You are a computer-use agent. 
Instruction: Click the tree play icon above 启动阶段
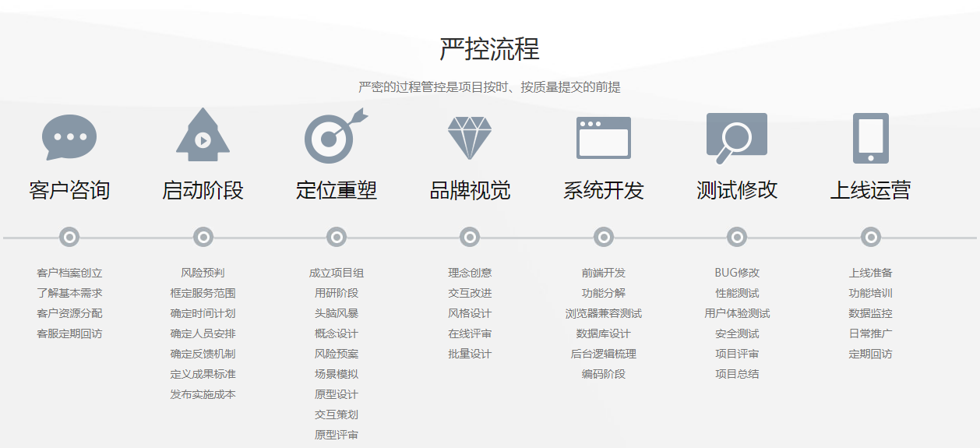click(203, 136)
